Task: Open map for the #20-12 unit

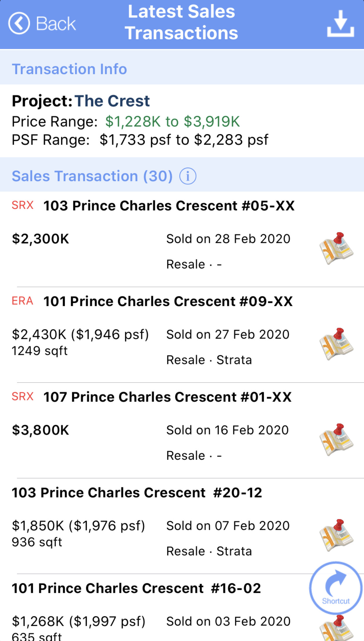Action: pos(336,535)
